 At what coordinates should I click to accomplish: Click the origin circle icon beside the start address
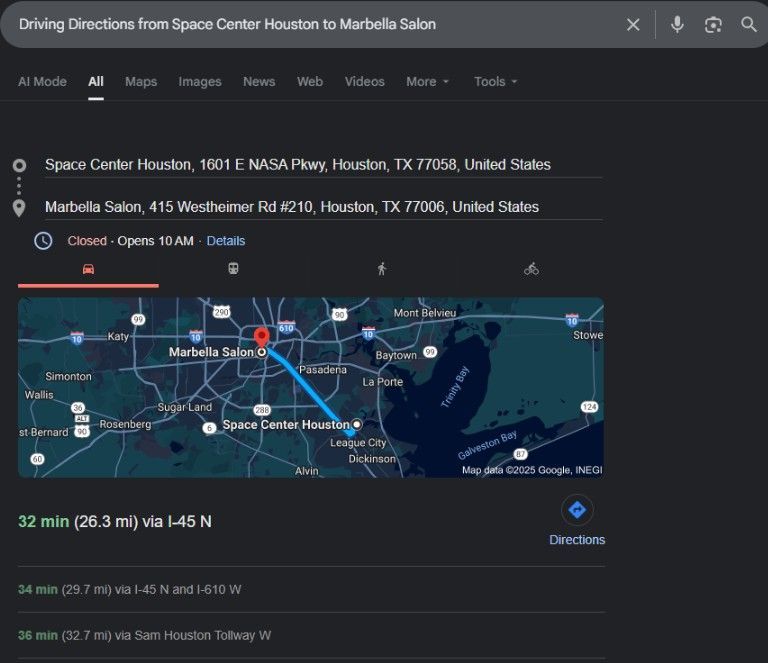pyautogui.click(x=19, y=166)
